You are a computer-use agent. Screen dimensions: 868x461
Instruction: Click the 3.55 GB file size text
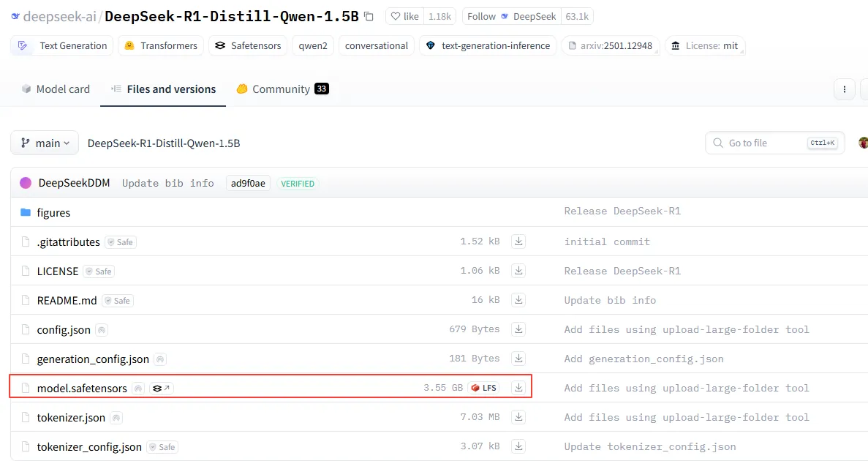(x=443, y=388)
